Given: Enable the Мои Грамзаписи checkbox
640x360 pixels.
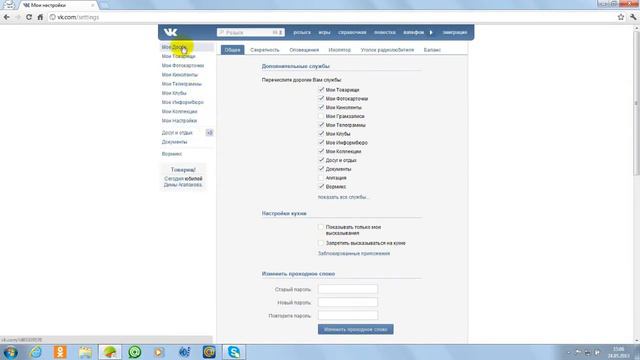Looking at the screenshot, I should tap(321, 116).
